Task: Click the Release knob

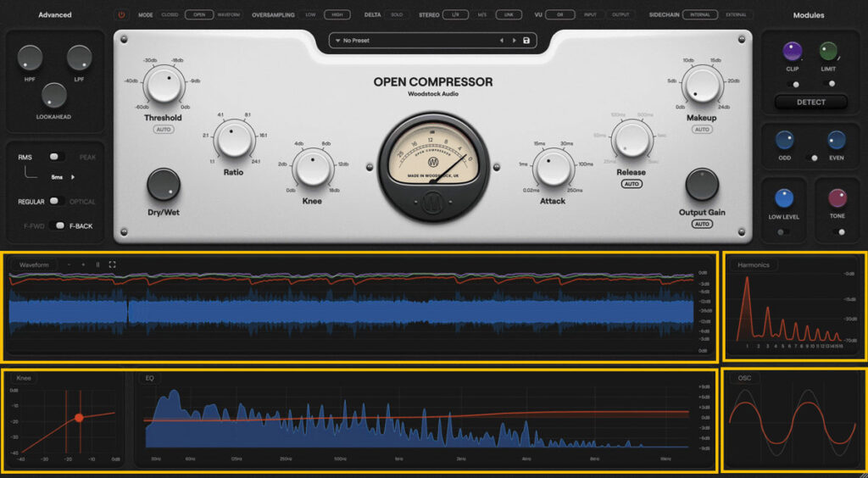Action: pyautogui.click(x=631, y=139)
